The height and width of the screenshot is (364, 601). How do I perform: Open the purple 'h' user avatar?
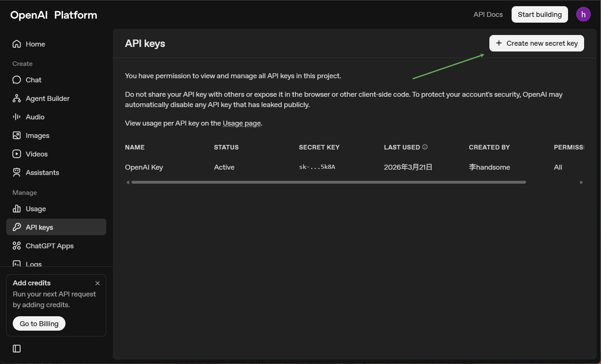click(583, 14)
